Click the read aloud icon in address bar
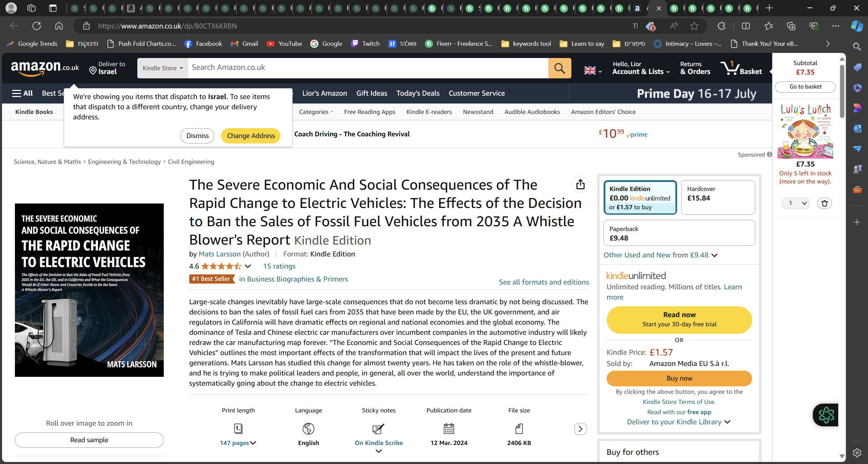Screen dimensions: 868x464 pyautogui.click(x=674, y=26)
